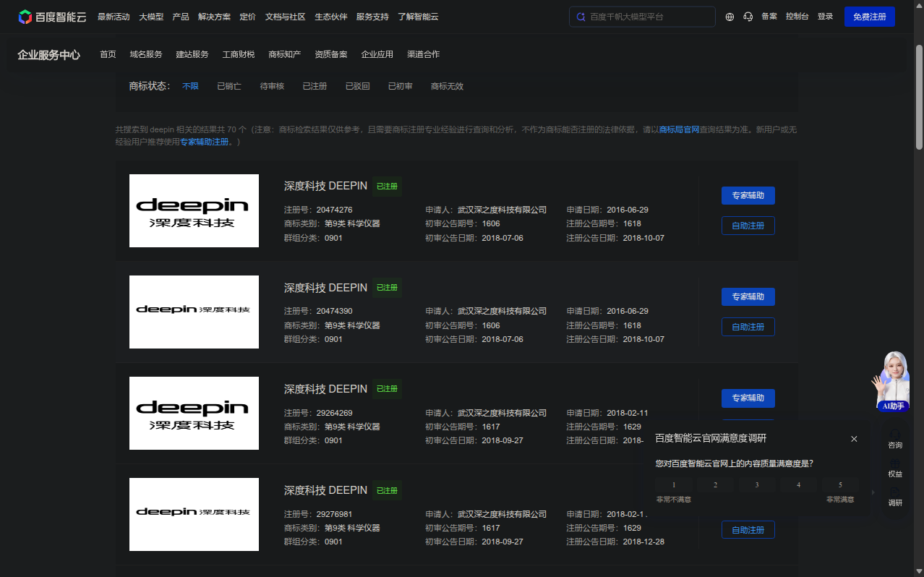Image resolution: width=924 pixels, height=577 pixels.
Task: Open 了解智能云 top menu
Action: click(x=418, y=17)
